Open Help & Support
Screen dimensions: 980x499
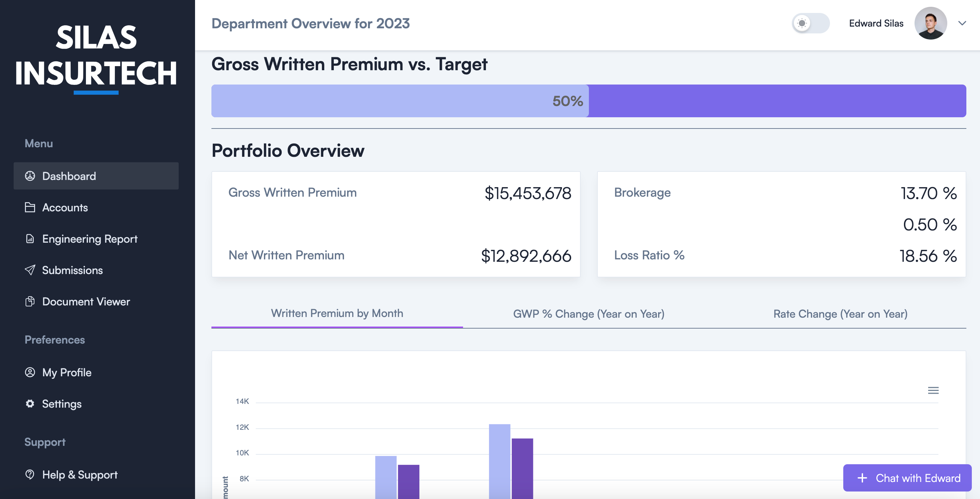click(x=96, y=474)
